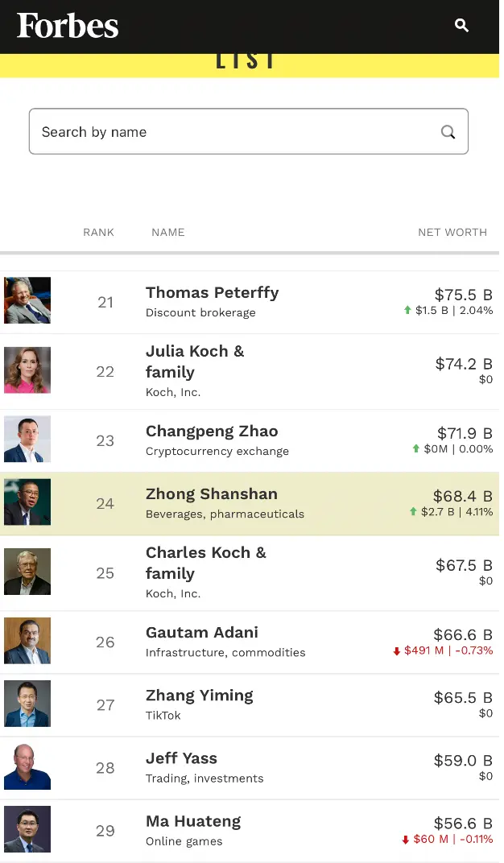504x863 pixels.
Task: Open the Ma Huateng name link
Action: pos(193,822)
